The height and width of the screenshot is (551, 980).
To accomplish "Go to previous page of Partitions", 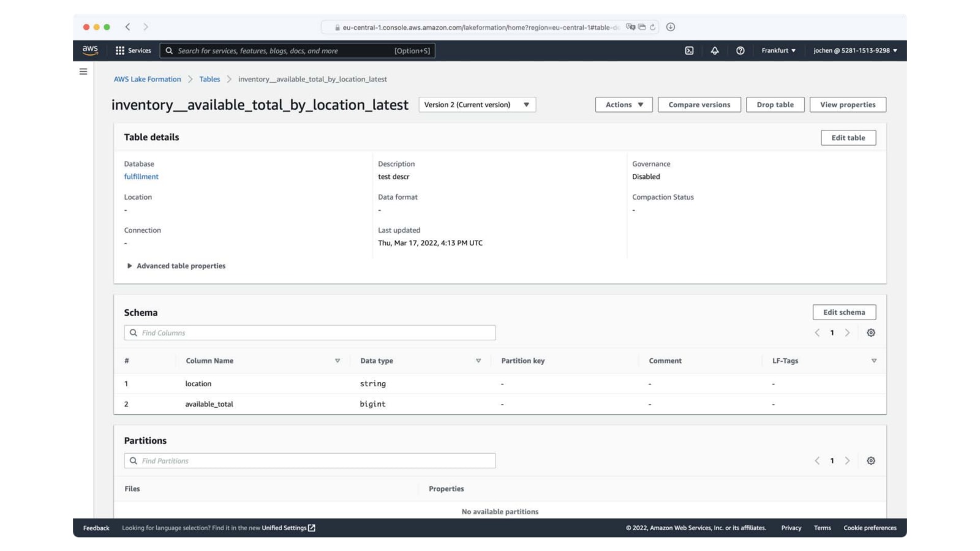I will pyautogui.click(x=817, y=461).
